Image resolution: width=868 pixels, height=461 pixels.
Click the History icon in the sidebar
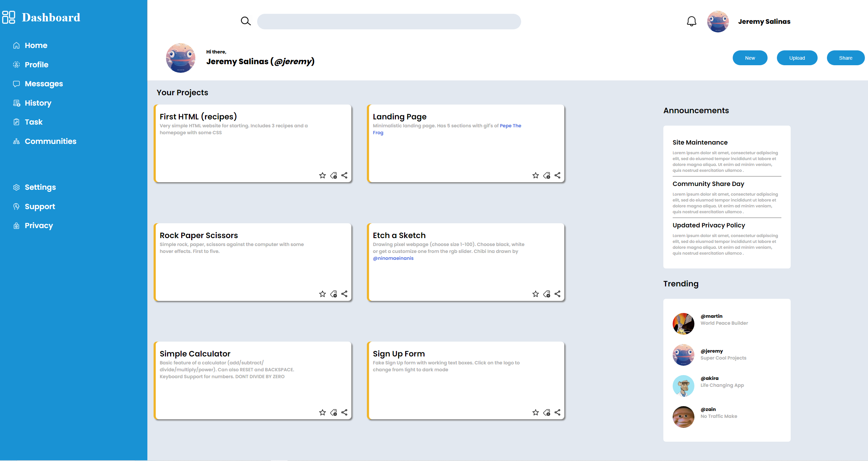(16, 102)
